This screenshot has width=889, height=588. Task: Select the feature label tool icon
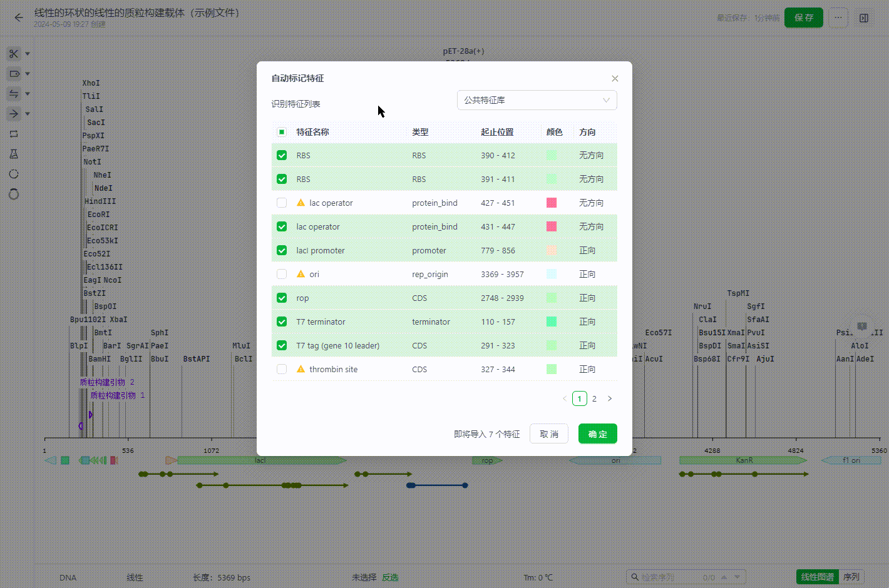14,74
